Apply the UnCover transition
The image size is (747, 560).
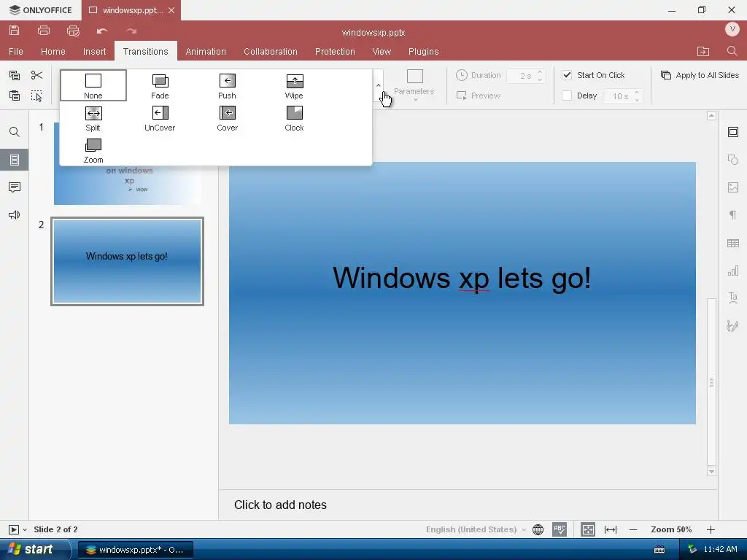[160, 118]
